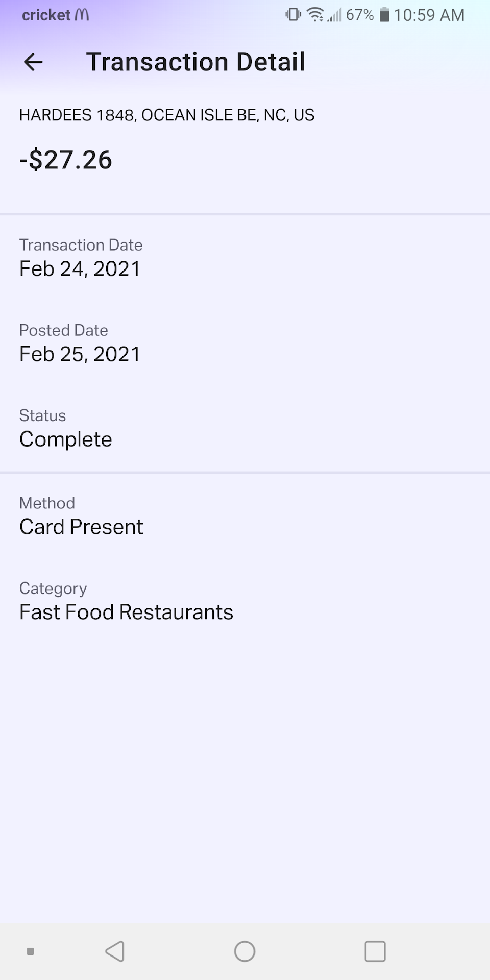Tap the small dot in the navigation bar
Screen dimensions: 490x980
(30, 951)
